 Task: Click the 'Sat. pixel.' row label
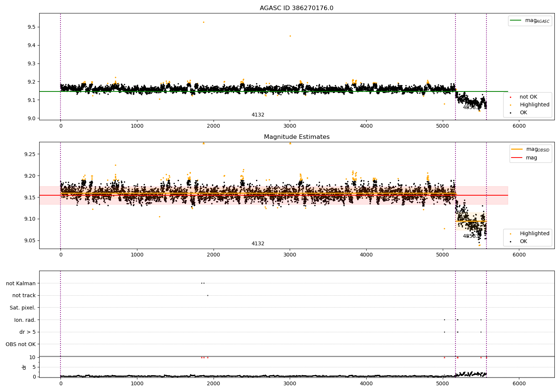[23, 308]
